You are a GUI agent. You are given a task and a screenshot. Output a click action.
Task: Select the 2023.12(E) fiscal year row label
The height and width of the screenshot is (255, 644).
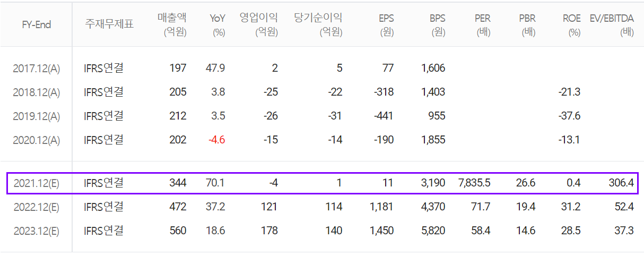[37, 231]
